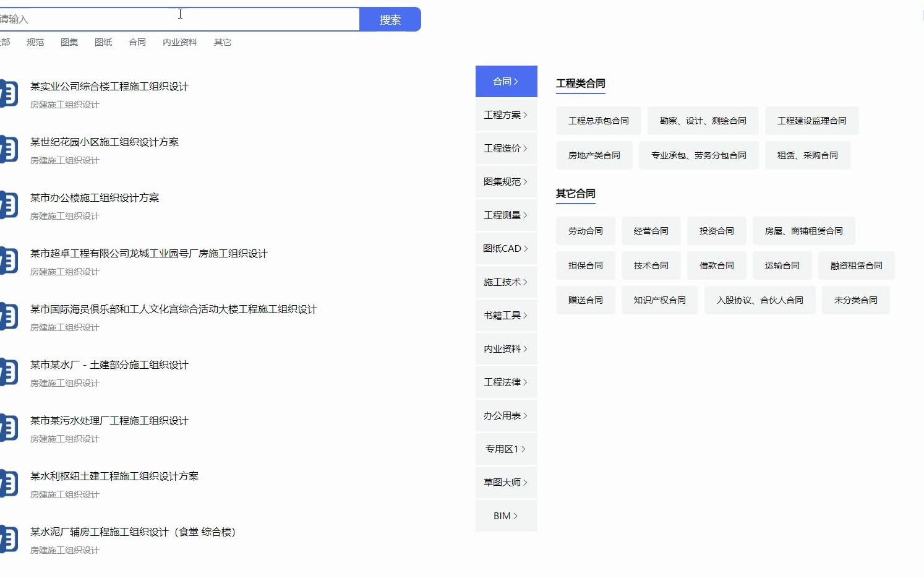Open the 工程法律 sidebar category

(x=507, y=382)
